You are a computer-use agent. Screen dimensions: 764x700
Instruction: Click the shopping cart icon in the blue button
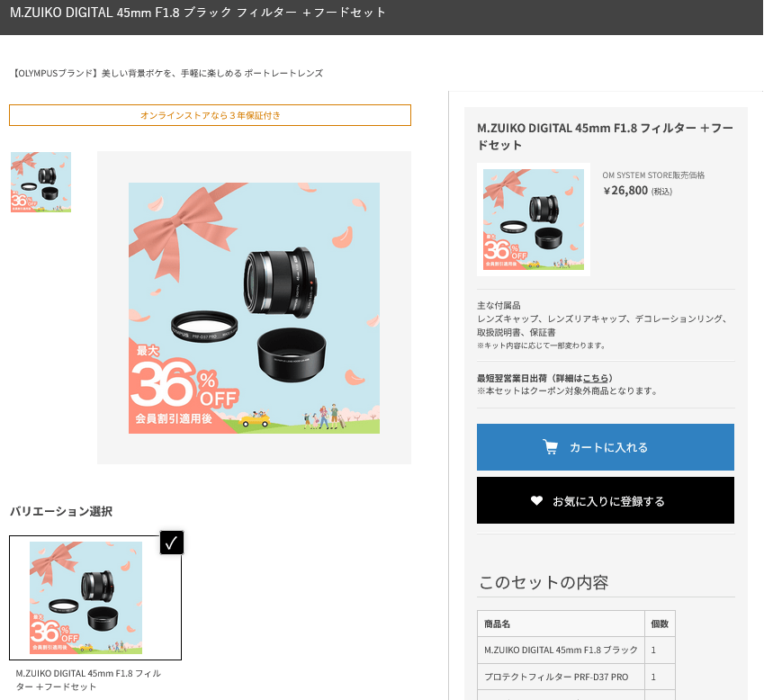tap(550, 447)
